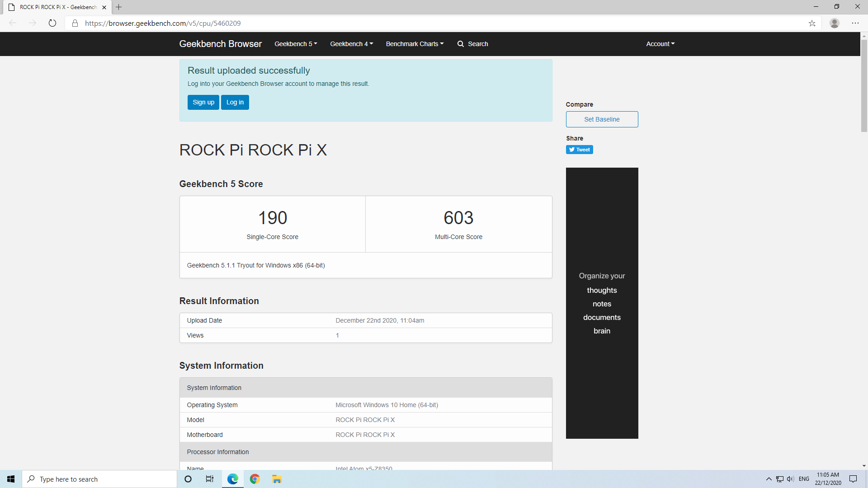
Task: Show hidden system tray icons
Action: tap(769, 479)
